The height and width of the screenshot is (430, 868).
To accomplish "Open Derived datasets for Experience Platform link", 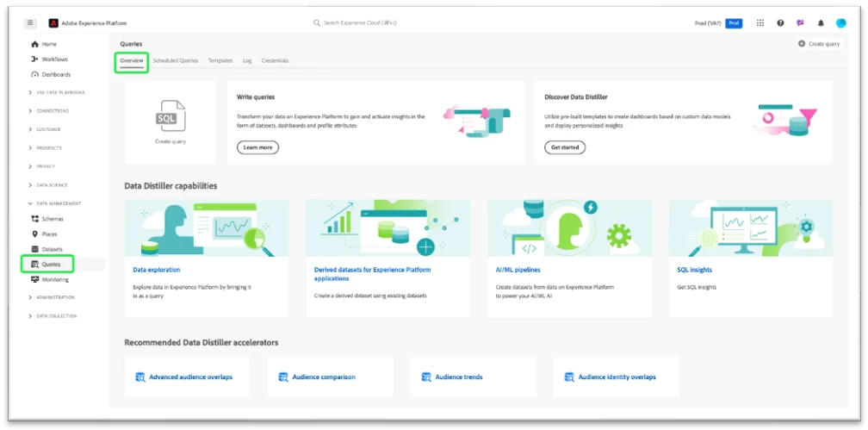I will click(373, 274).
